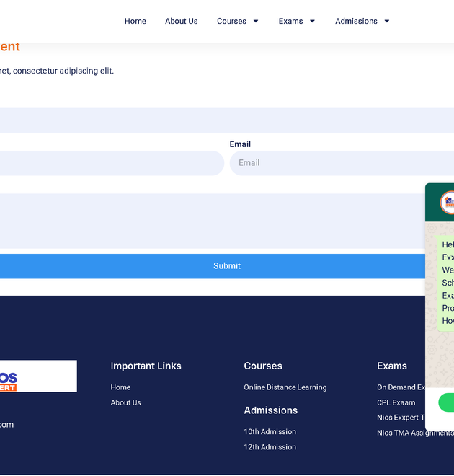Viewport: 454px width, 476px height.
Task: Open the Home nav menu item
Action: point(135,21)
